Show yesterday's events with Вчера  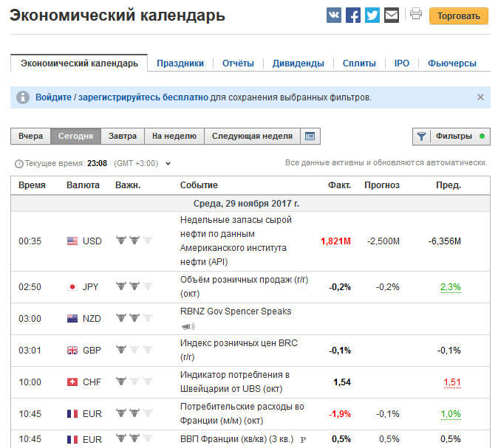tap(30, 136)
